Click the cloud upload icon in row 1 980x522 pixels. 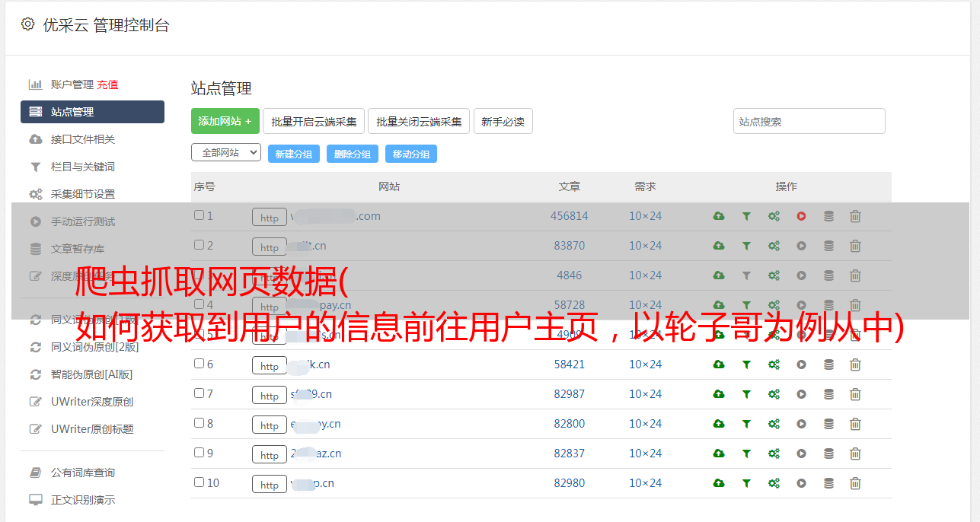(719, 216)
